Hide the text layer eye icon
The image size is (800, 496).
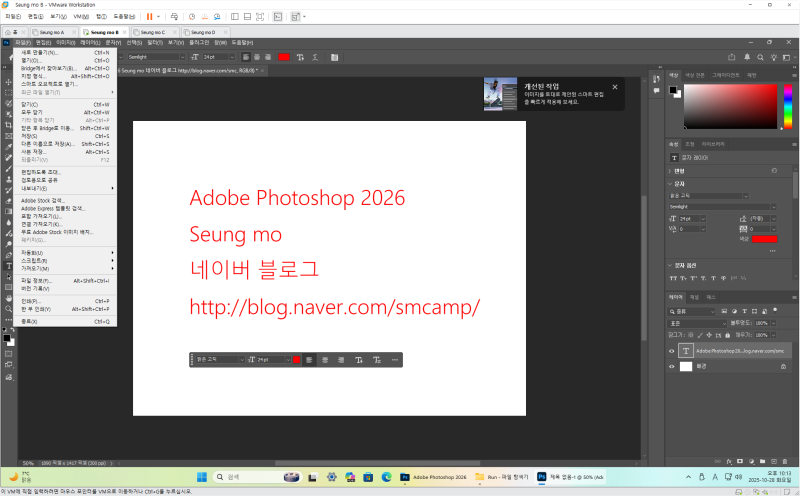click(671, 351)
